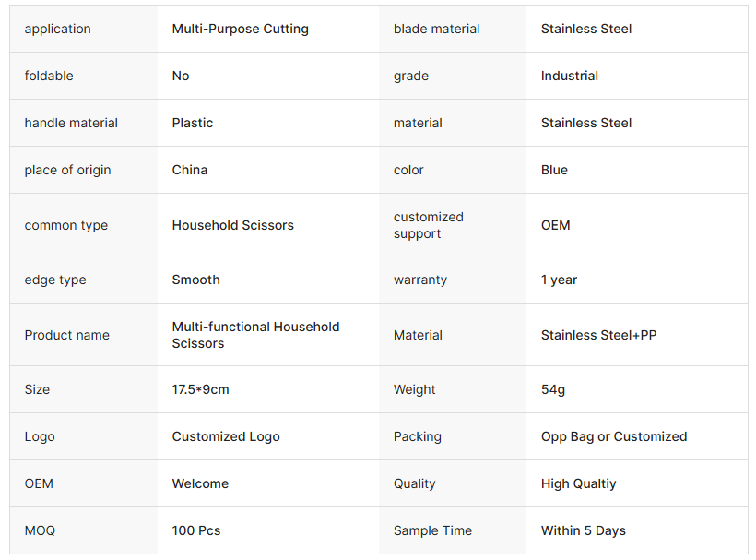Viewport: 756px width, 560px height.
Task: Click the 'Household Scissors' common type value
Action: click(232, 225)
